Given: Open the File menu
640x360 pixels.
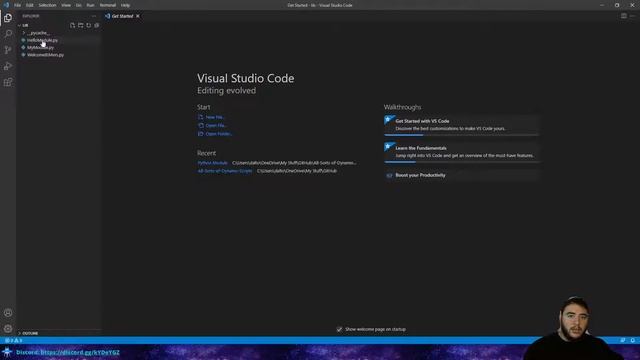Looking at the screenshot, I should pyautogui.click(x=18, y=5).
